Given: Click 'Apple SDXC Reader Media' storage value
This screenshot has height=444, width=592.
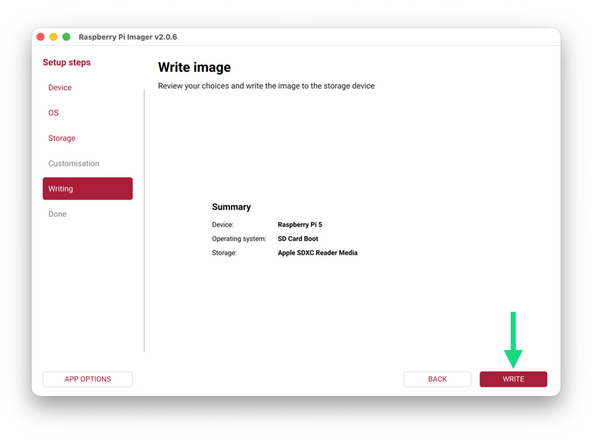Looking at the screenshot, I should [318, 253].
